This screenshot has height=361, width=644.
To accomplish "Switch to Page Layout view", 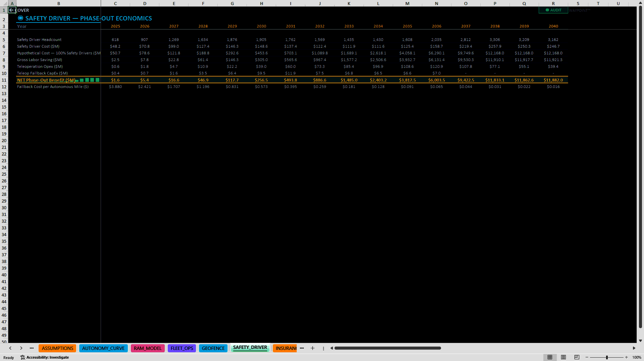I will pyautogui.click(x=563, y=357).
